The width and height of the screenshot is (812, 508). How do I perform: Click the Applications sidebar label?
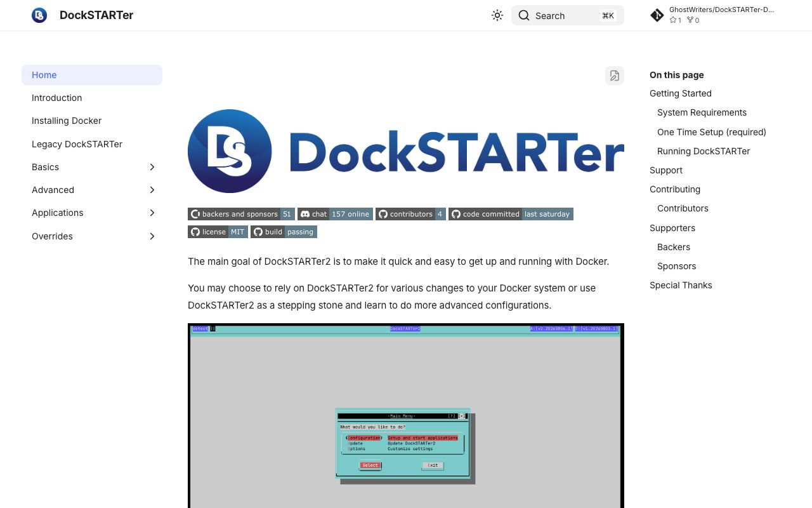coord(58,213)
